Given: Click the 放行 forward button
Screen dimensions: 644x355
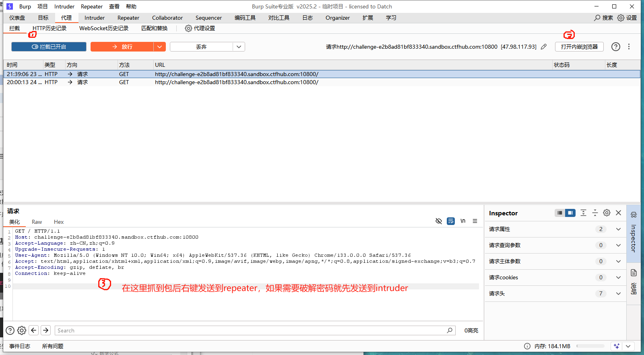Looking at the screenshot, I should (122, 47).
